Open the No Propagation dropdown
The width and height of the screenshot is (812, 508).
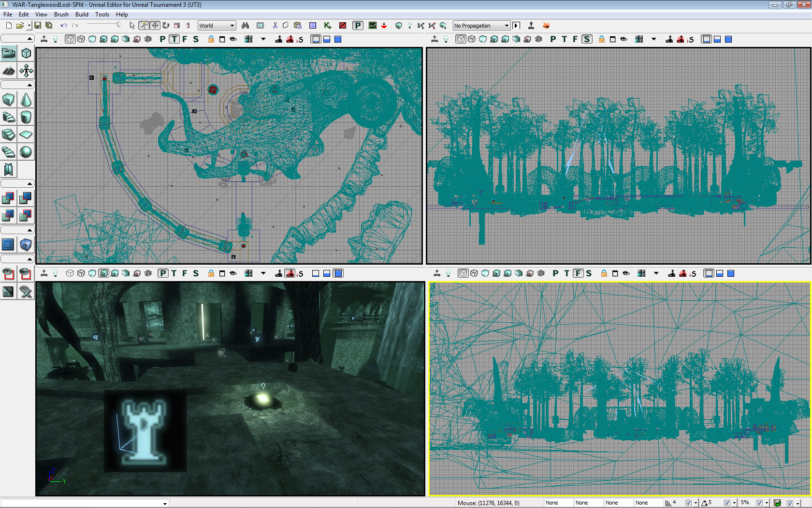point(481,26)
